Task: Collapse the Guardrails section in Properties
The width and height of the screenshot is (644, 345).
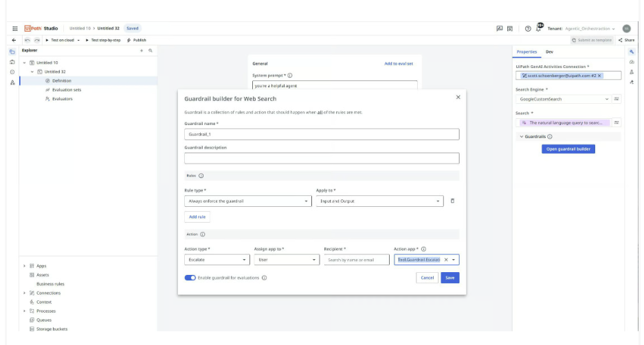Action: [x=522, y=137]
